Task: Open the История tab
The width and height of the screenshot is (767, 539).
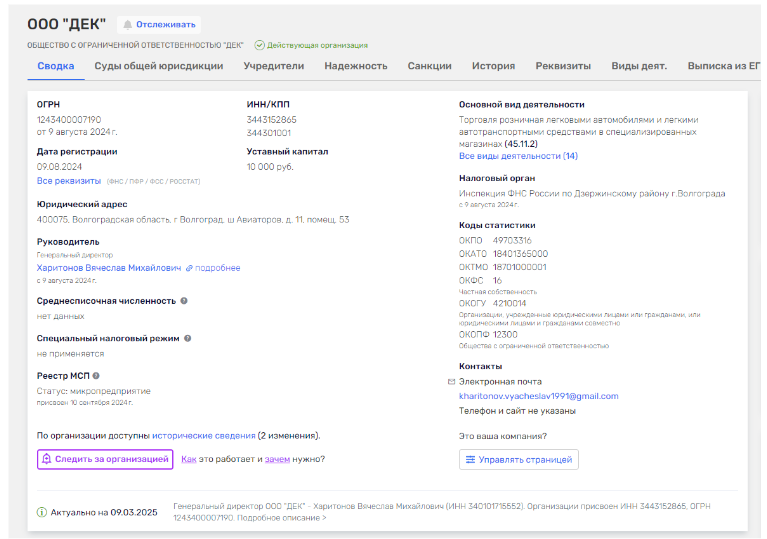Action: 494,66
